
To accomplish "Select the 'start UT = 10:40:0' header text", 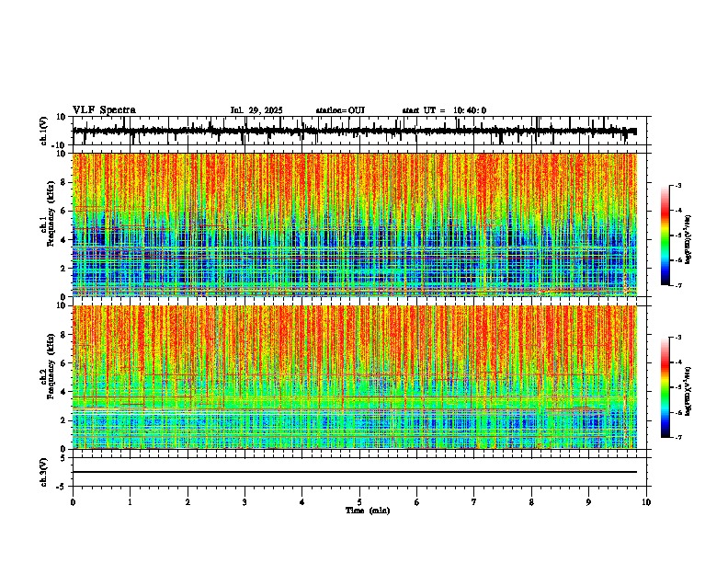I will tap(444, 110).
